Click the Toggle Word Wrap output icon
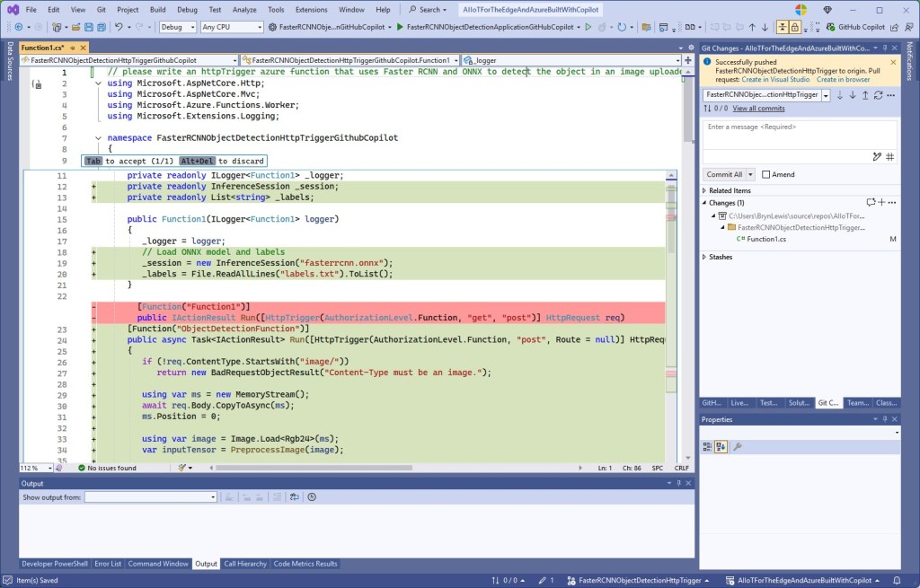 point(296,496)
